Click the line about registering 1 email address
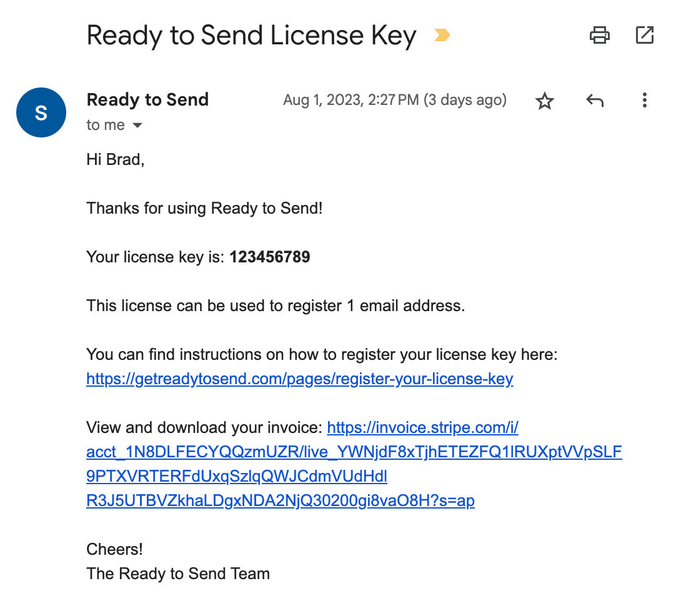This screenshot has width=681, height=616. [x=276, y=306]
